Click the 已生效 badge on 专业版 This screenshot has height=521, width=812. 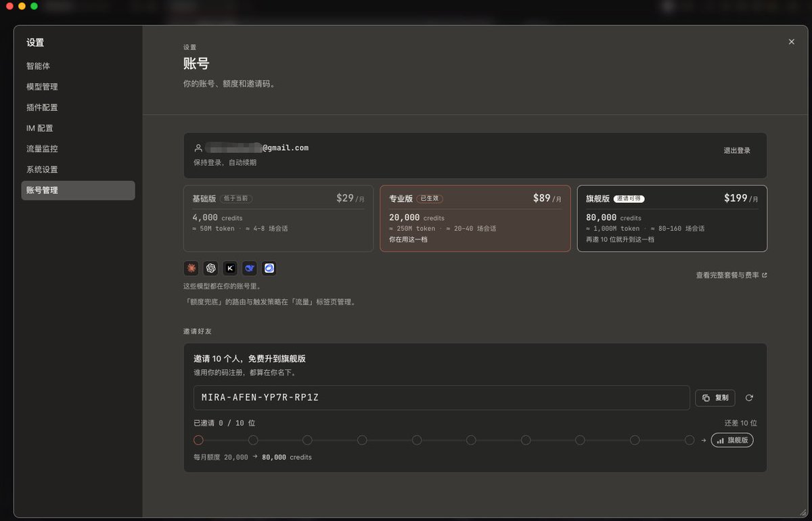(430, 199)
